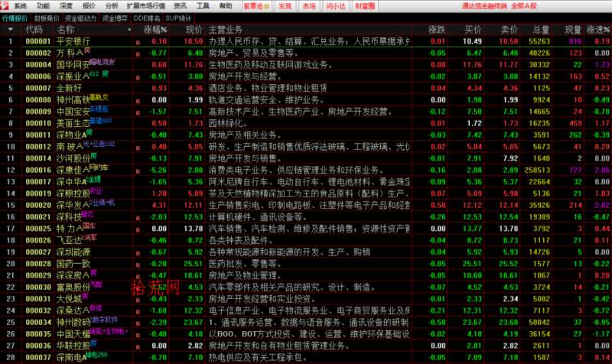
Task: Sort by the 现价 column header
Action: coord(194,30)
